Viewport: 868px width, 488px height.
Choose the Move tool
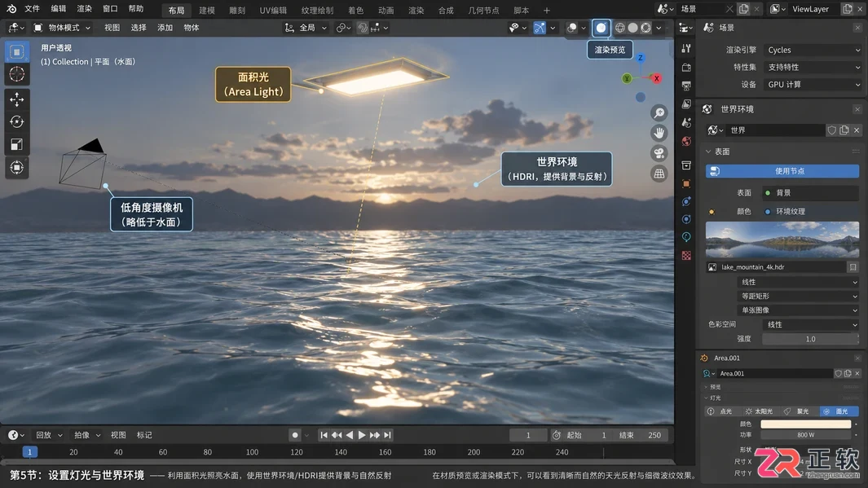coord(16,99)
